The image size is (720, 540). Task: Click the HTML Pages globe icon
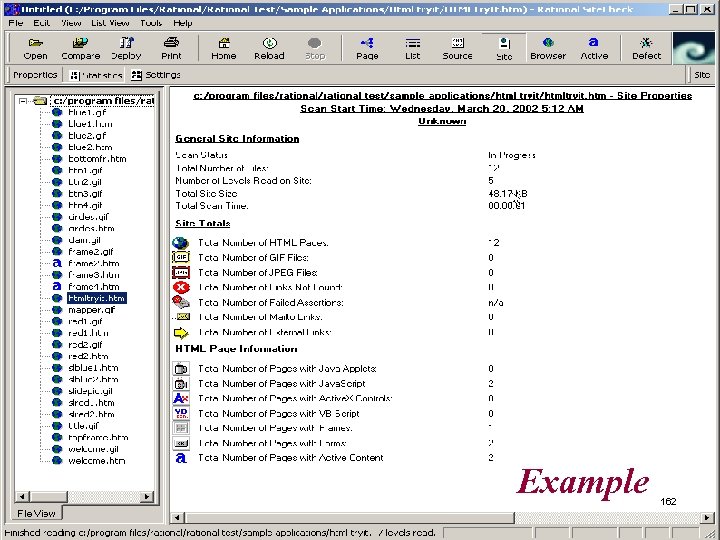click(x=180, y=243)
